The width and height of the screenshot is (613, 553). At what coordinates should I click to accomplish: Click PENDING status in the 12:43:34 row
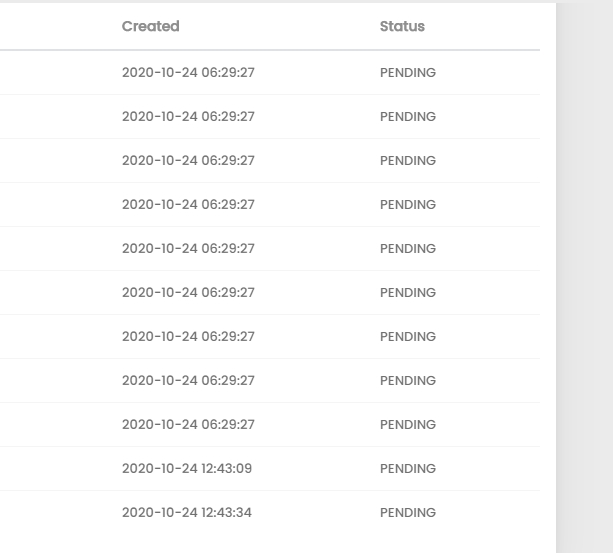pos(408,512)
